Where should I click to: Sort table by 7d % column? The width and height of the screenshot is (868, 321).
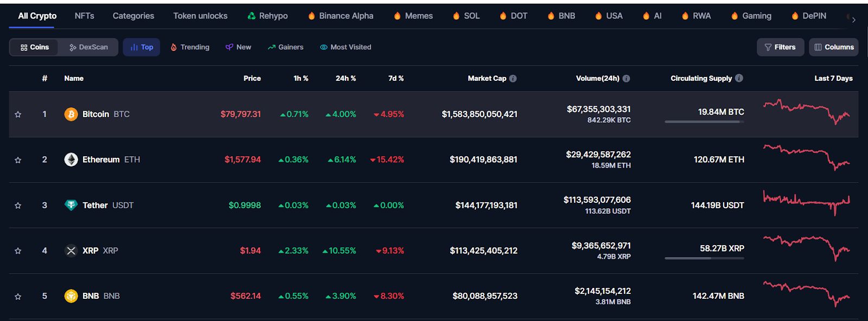tap(396, 79)
